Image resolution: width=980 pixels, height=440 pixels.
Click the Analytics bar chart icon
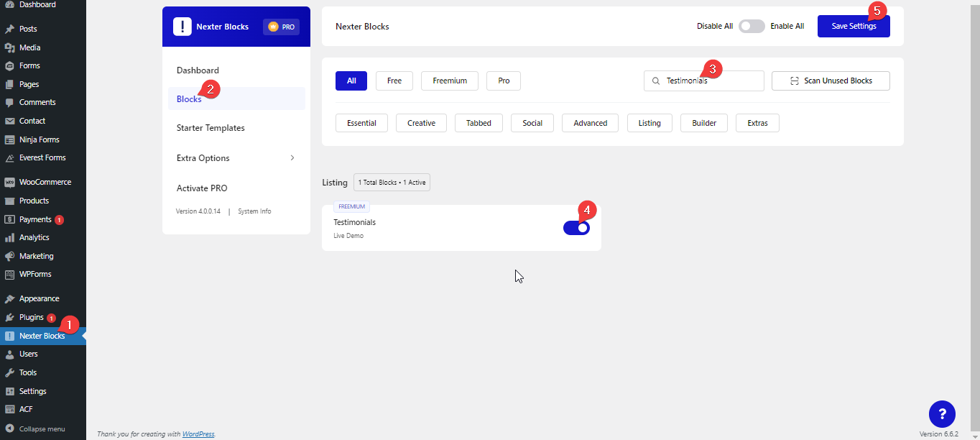[x=9, y=238]
